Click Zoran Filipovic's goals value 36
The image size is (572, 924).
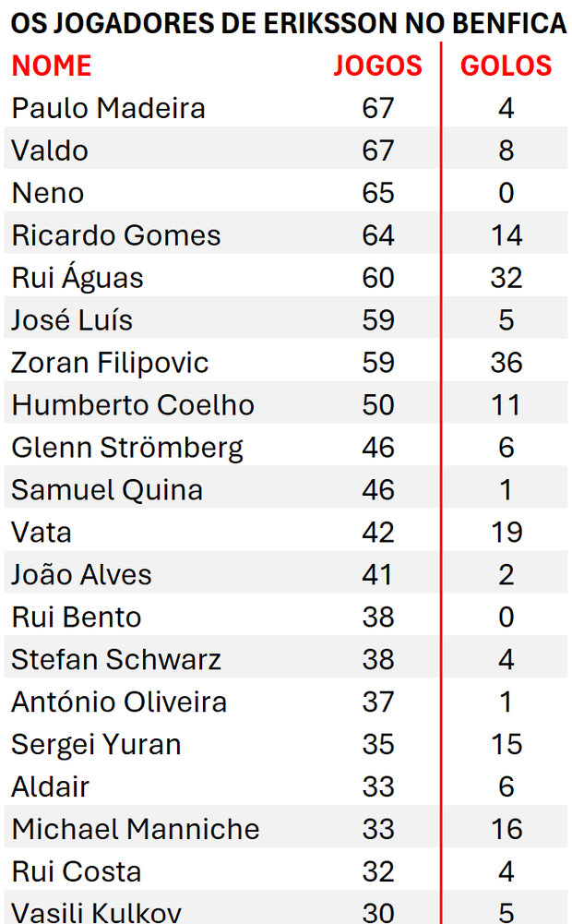(506, 363)
